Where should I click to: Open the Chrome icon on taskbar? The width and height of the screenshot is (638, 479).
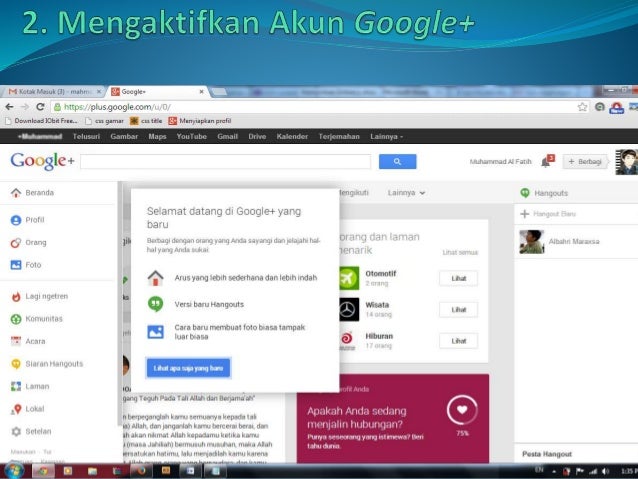click(x=42, y=471)
